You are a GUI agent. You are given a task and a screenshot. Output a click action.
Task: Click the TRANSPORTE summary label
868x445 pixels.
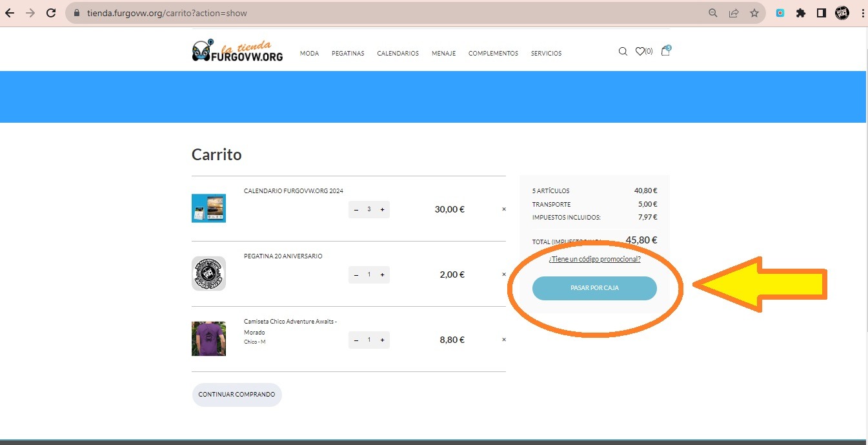[x=552, y=205]
